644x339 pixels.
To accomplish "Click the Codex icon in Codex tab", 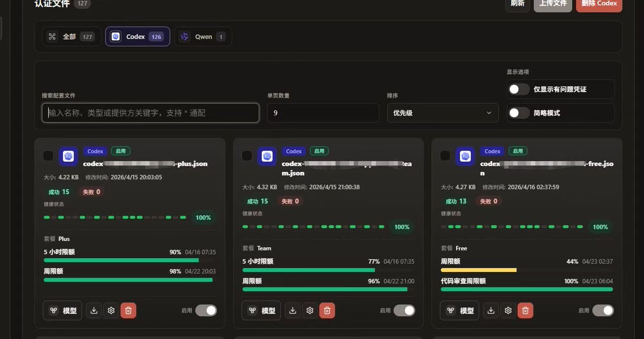I will click(x=115, y=37).
